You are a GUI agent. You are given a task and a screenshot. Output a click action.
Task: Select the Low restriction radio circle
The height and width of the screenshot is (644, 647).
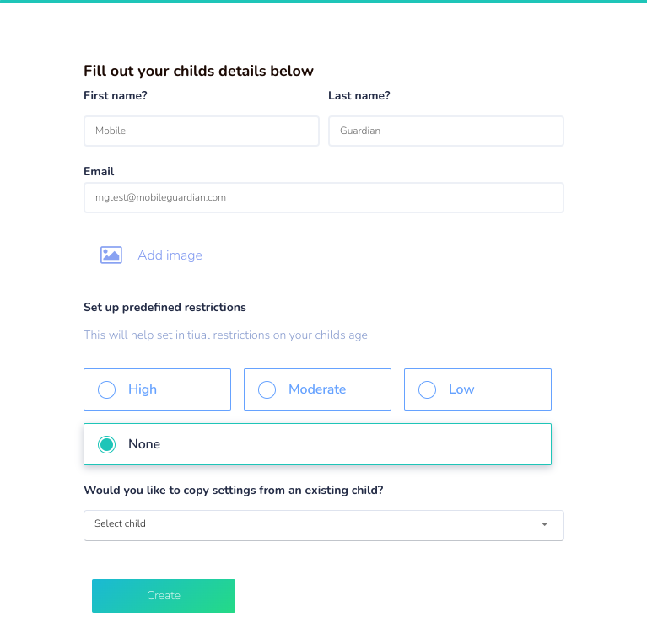pyautogui.click(x=427, y=389)
